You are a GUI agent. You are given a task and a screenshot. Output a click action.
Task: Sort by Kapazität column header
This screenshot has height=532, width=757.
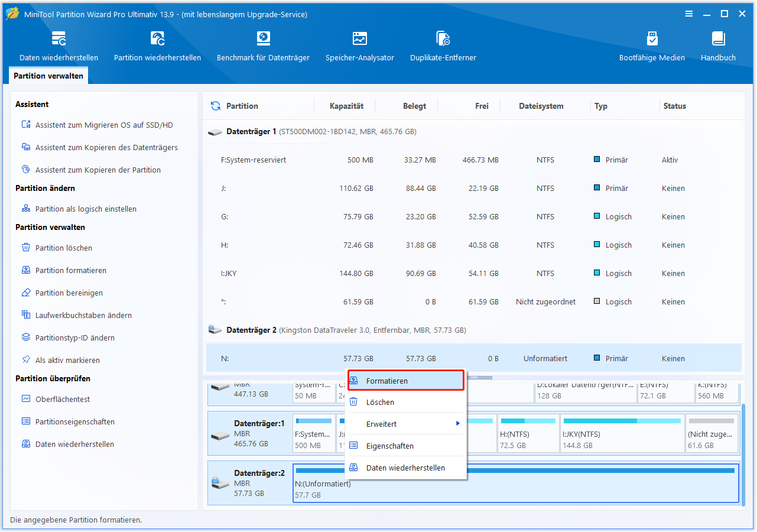pos(346,106)
